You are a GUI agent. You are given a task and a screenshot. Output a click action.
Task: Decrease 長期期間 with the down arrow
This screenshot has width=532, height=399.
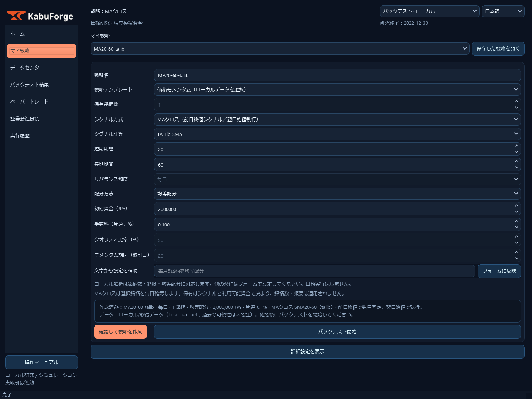[516, 168]
